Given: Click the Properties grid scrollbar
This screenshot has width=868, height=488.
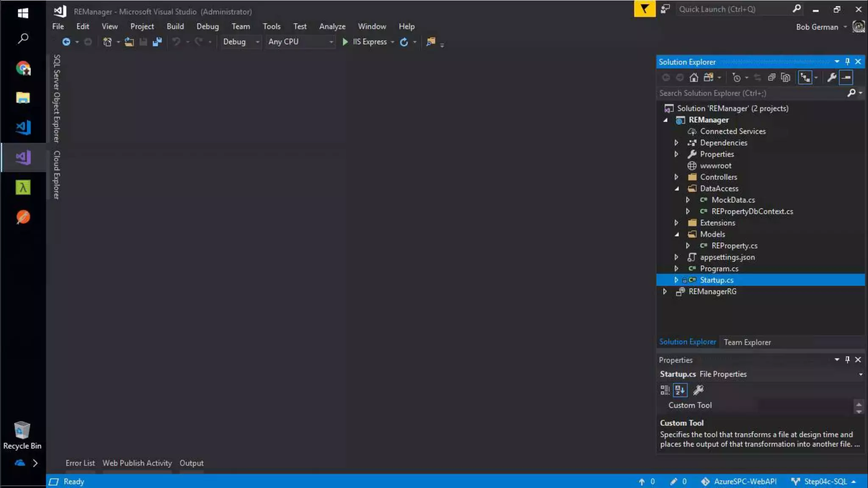Looking at the screenshot, I should pyautogui.click(x=859, y=407).
